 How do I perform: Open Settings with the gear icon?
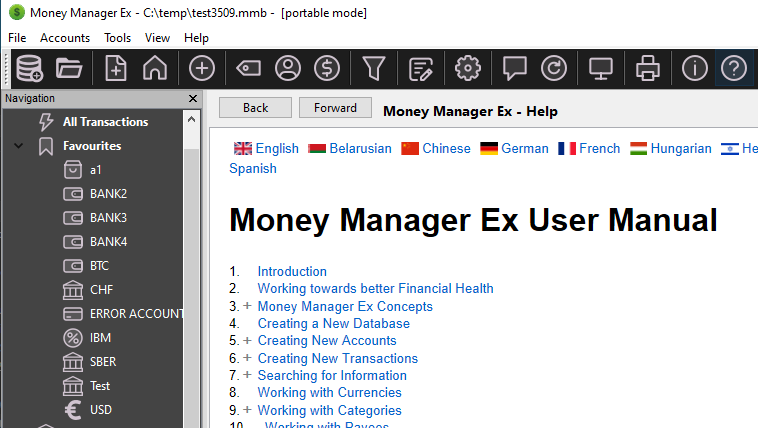pos(467,68)
